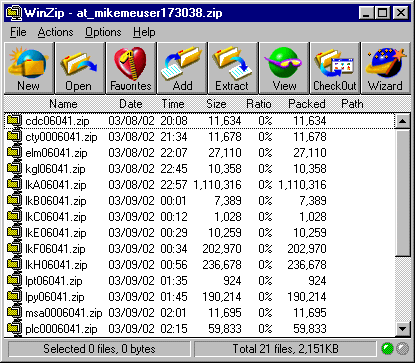Click the Extract toolbar button
The image size is (415, 363).
click(x=233, y=68)
